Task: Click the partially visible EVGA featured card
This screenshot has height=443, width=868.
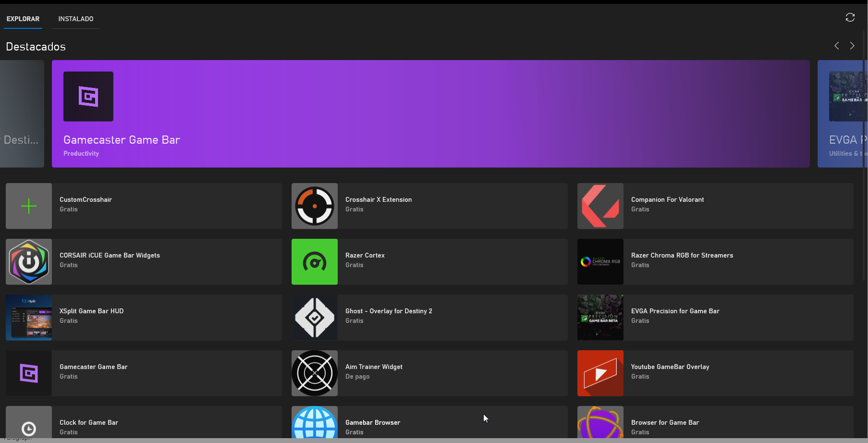Action: click(x=843, y=114)
